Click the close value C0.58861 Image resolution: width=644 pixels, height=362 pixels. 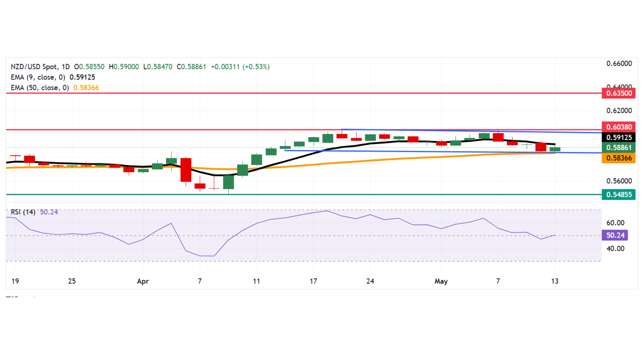tap(192, 67)
